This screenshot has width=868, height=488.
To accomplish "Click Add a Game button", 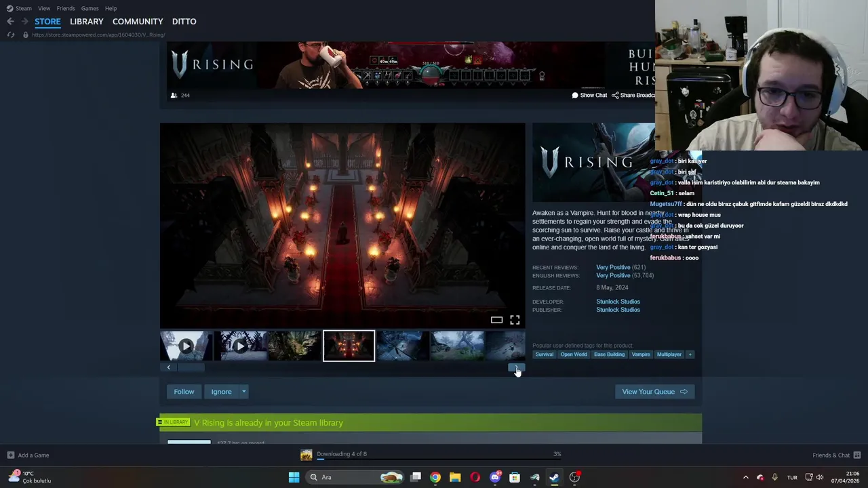I will [28, 455].
